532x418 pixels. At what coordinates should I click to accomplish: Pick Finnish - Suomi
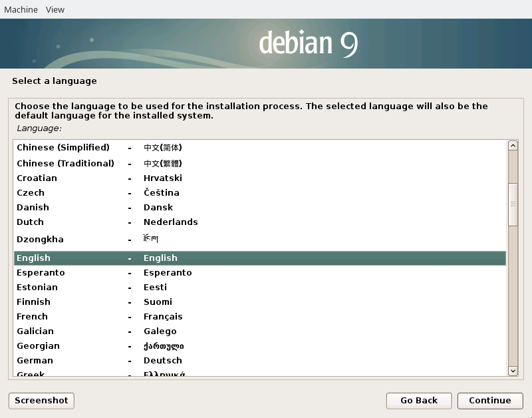[260, 302]
